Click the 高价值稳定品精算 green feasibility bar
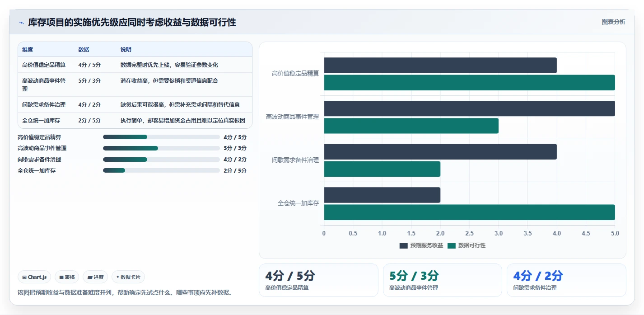Screen dimensions: 644x315 point(469,83)
